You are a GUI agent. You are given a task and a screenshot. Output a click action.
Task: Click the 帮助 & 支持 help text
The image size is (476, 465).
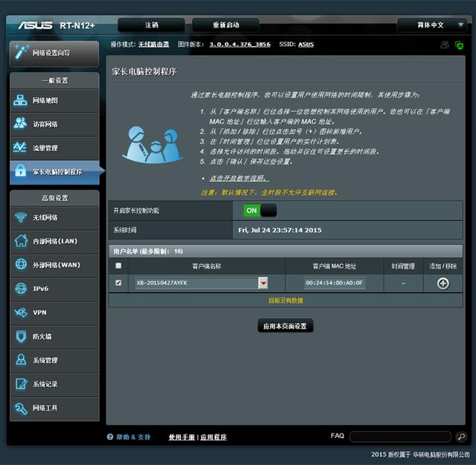pos(133,437)
